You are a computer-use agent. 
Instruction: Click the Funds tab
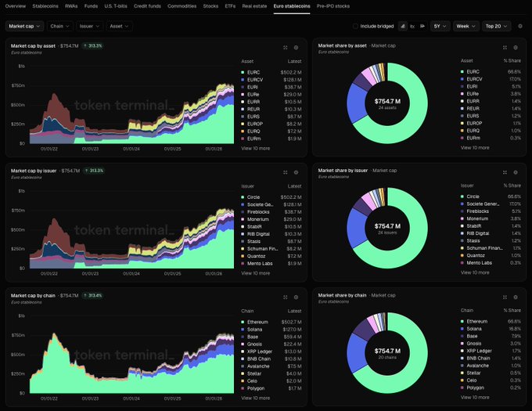(x=91, y=6)
